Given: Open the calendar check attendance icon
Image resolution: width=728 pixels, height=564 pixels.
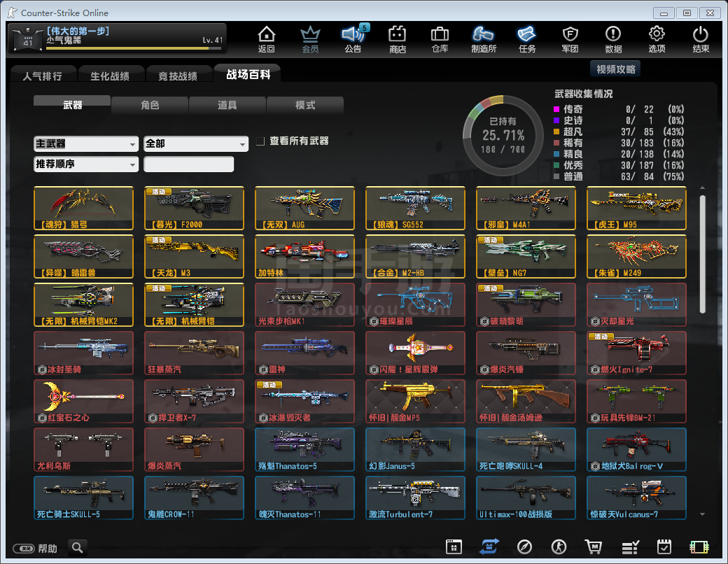Looking at the screenshot, I should [x=664, y=547].
